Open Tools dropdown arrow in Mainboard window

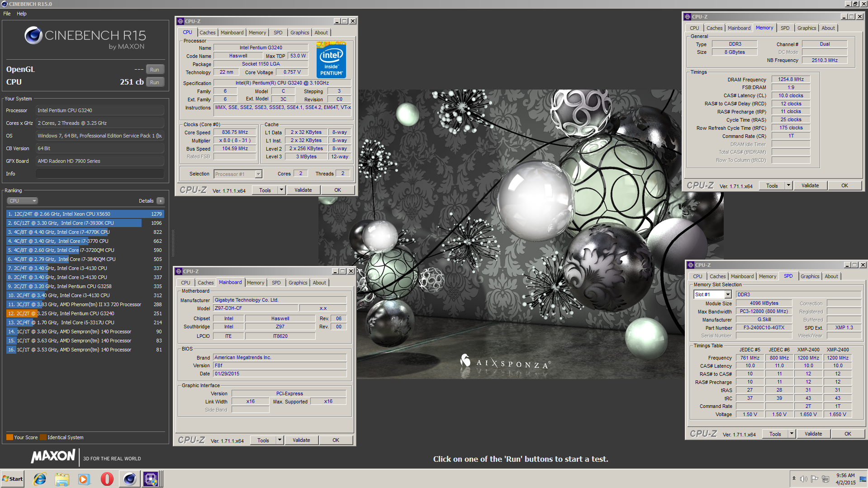pyautogui.click(x=280, y=440)
